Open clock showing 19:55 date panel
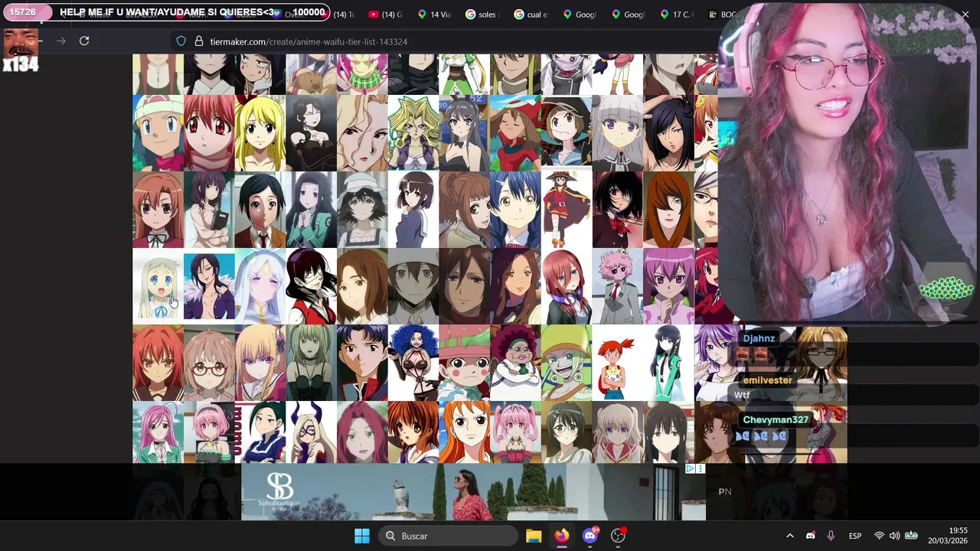The image size is (980, 551). click(948, 536)
